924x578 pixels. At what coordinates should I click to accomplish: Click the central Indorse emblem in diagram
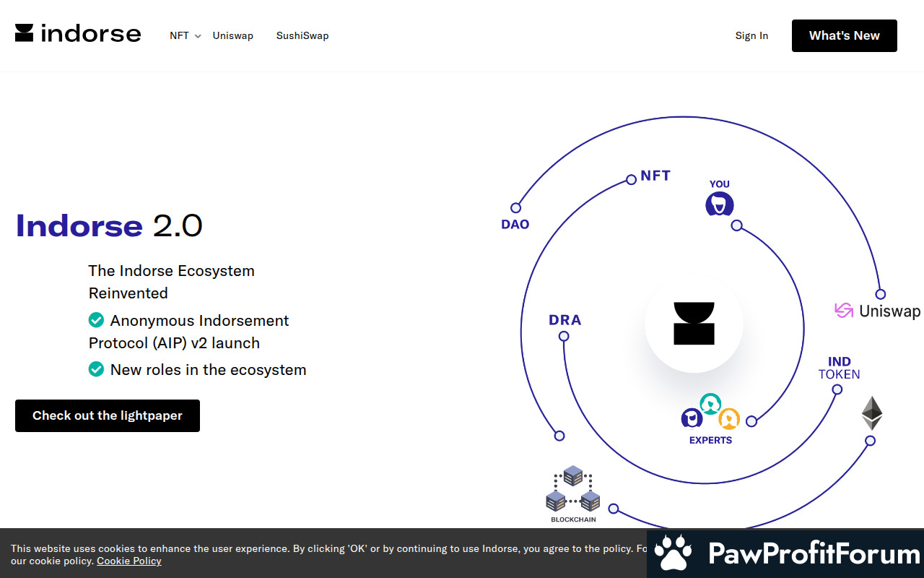pyautogui.click(x=694, y=323)
